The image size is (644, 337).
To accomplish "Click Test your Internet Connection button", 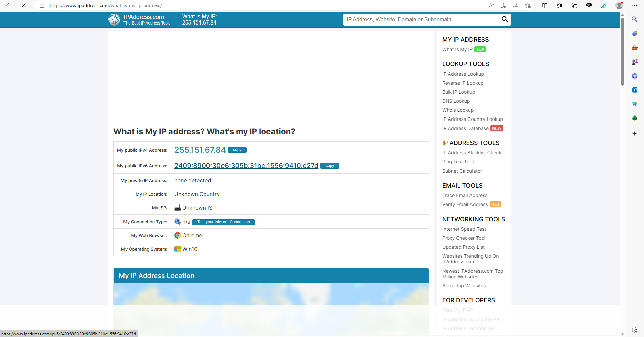I will tap(224, 222).
